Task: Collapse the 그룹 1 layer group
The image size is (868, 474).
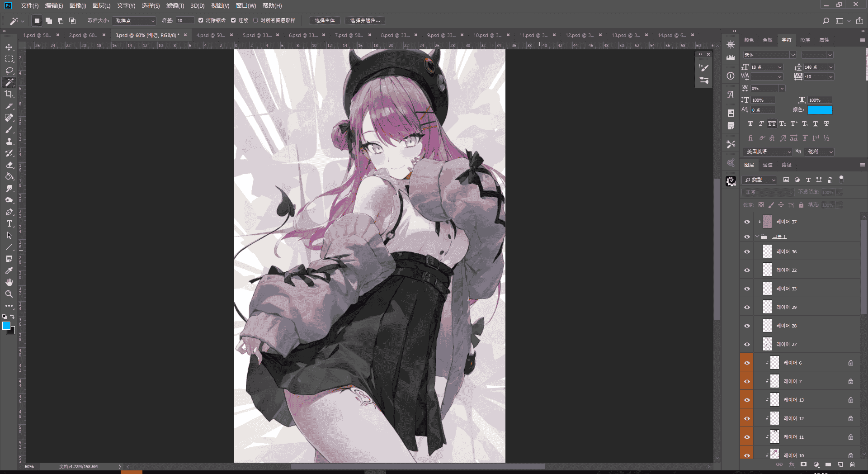Action: pyautogui.click(x=757, y=237)
